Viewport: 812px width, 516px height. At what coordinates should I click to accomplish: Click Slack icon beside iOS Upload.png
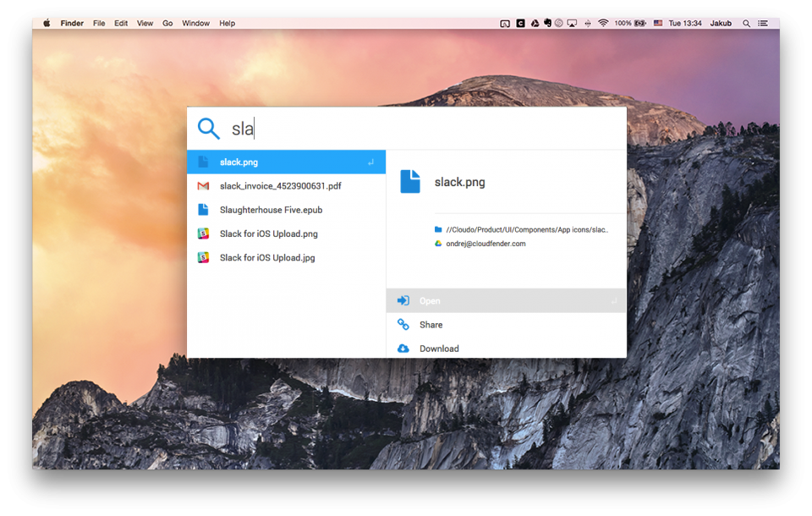(203, 233)
